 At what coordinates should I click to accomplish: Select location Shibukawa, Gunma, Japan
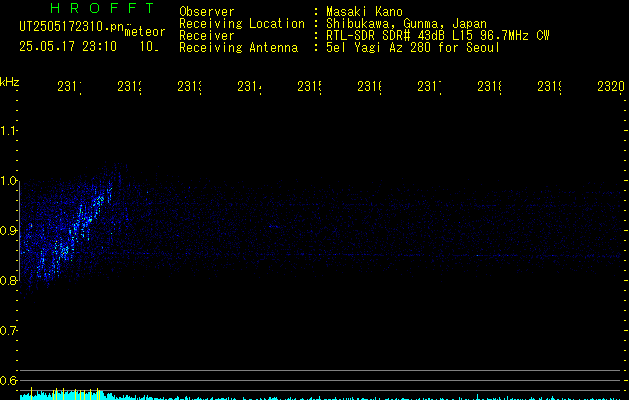406,24
